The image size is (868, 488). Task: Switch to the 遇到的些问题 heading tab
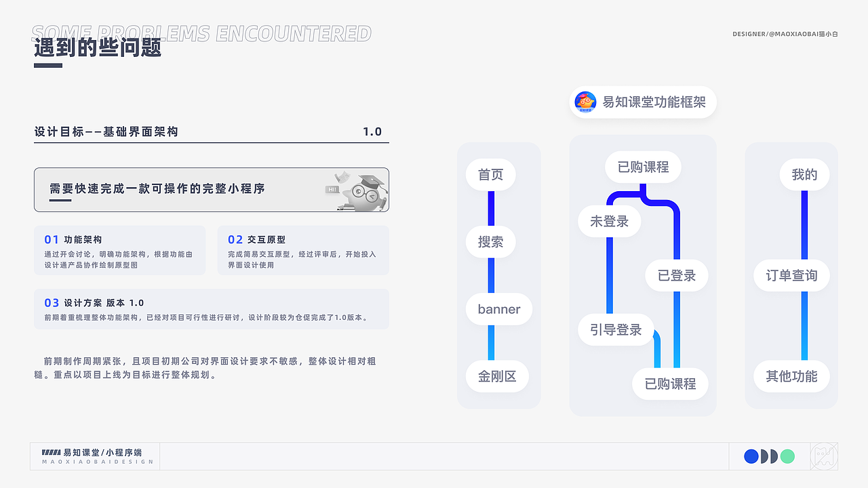pyautogui.click(x=96, y=47)
